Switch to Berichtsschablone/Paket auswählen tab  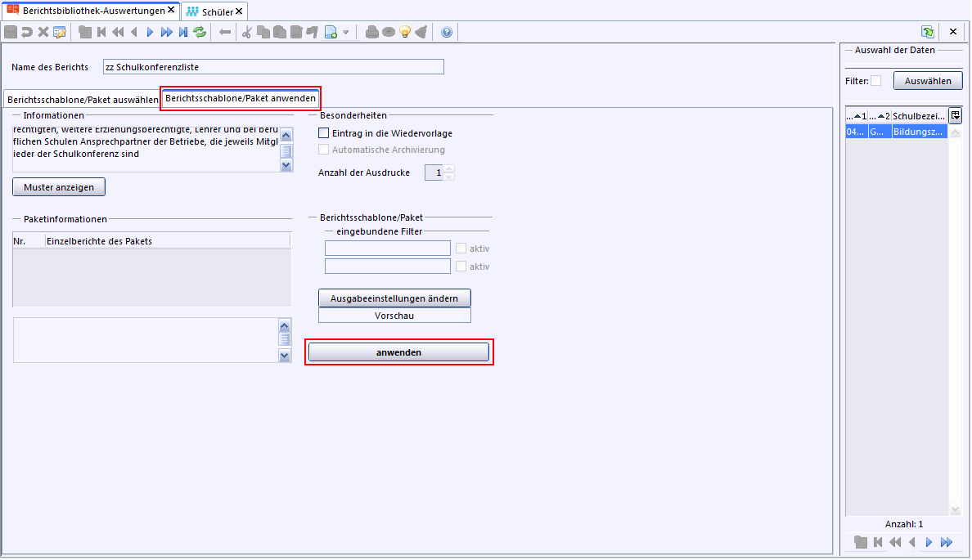click(x=82, y=100)
